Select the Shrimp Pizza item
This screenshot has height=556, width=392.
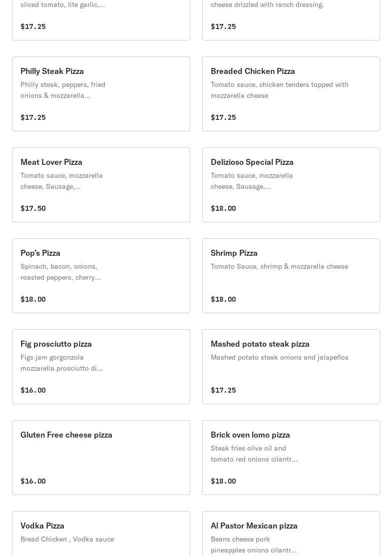point(291,276)
